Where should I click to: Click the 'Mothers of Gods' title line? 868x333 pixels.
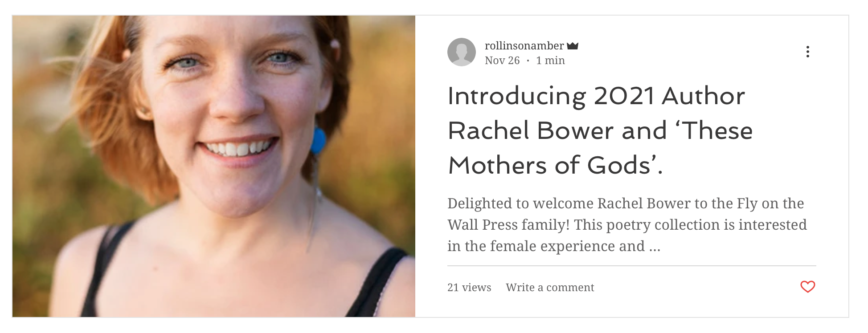click(555, 166)
